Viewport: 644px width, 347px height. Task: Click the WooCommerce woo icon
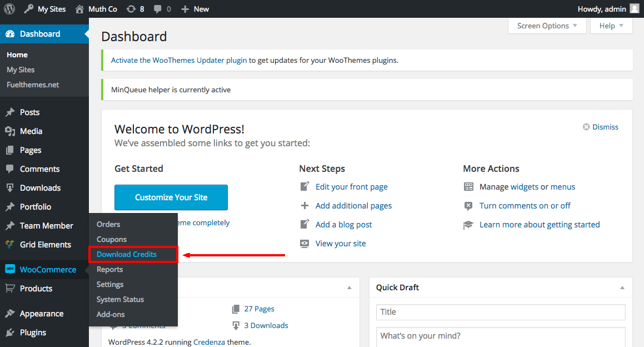[x=10, y=269]
